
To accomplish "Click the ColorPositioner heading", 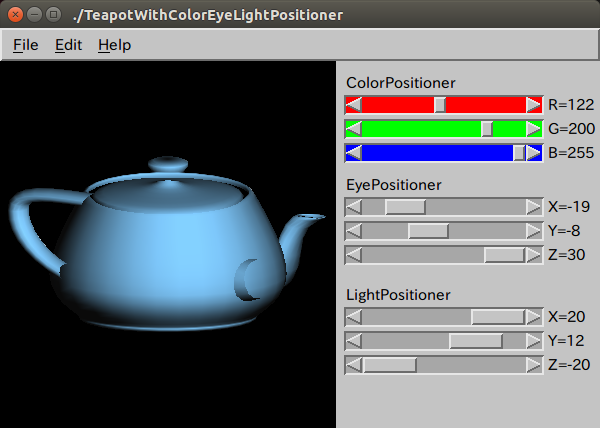I will pyautogui.click(x=401, y=83).
